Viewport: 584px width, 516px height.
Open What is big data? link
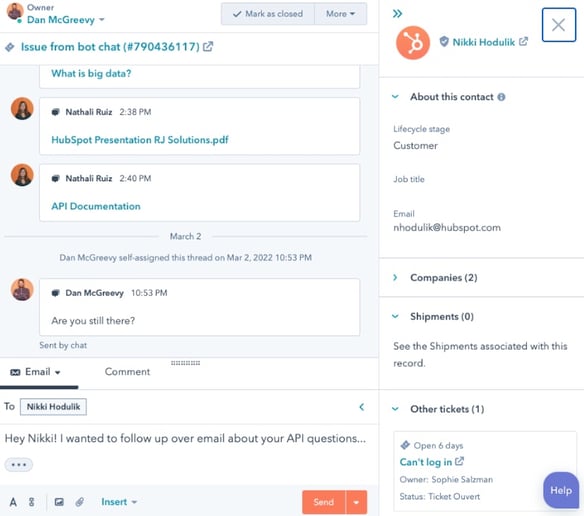coord(91,73)
